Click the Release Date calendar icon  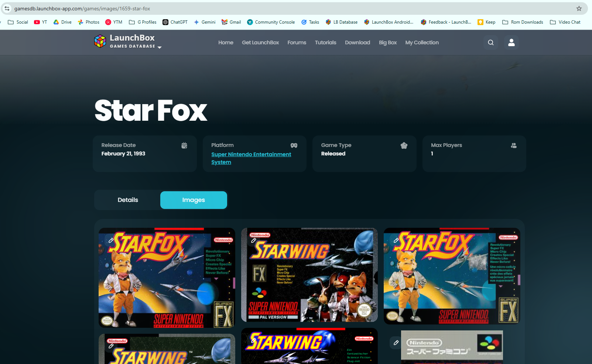184,145
